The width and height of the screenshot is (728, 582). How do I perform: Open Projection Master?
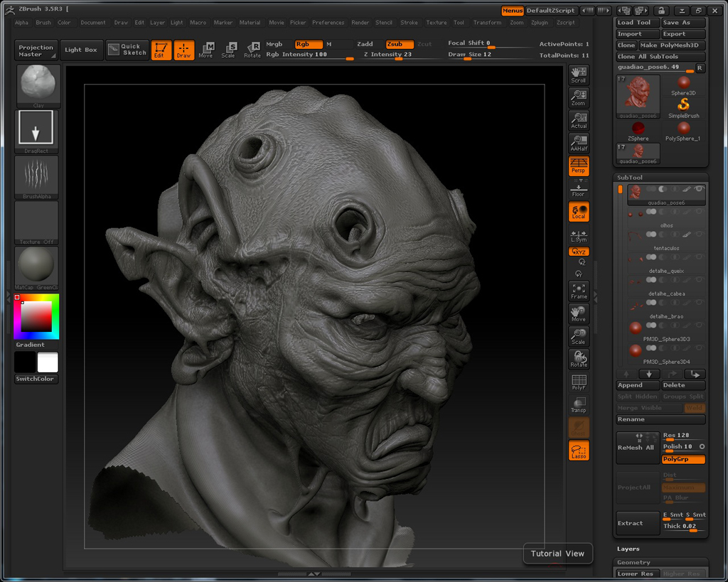pyautogui.click(x=36, y=50)
